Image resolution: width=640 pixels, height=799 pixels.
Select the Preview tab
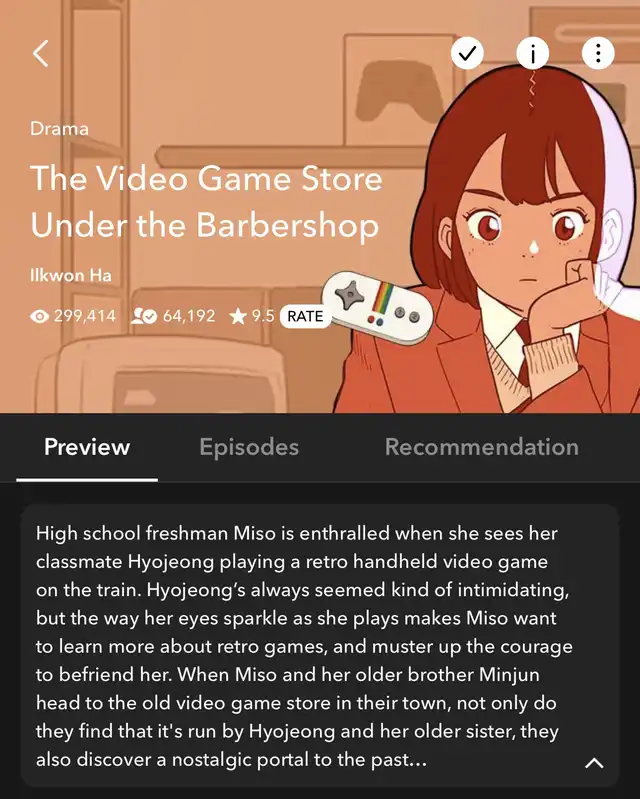pyautogui.click(x=87, y=447)
